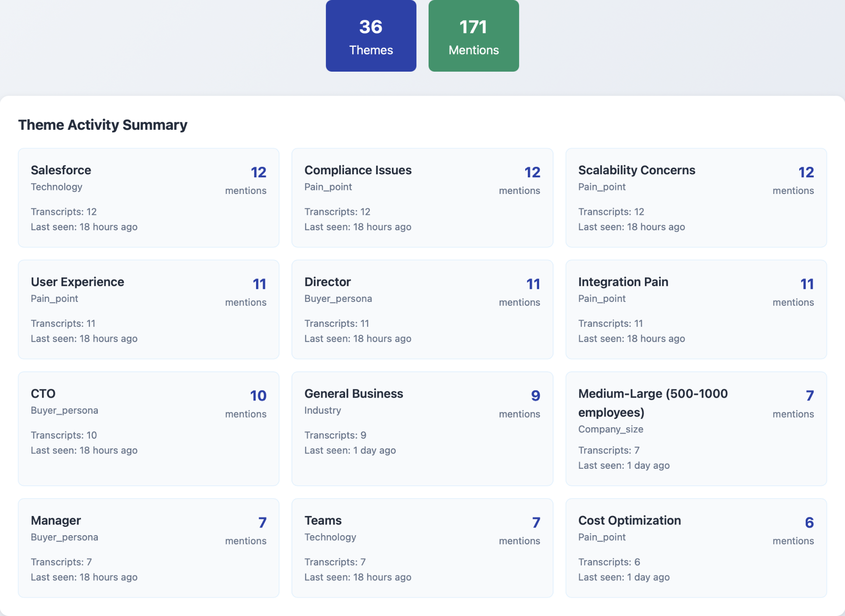Open the Cost Optimization card
The height and width of the screenshot is (616, 845).
tap(696, 548)
